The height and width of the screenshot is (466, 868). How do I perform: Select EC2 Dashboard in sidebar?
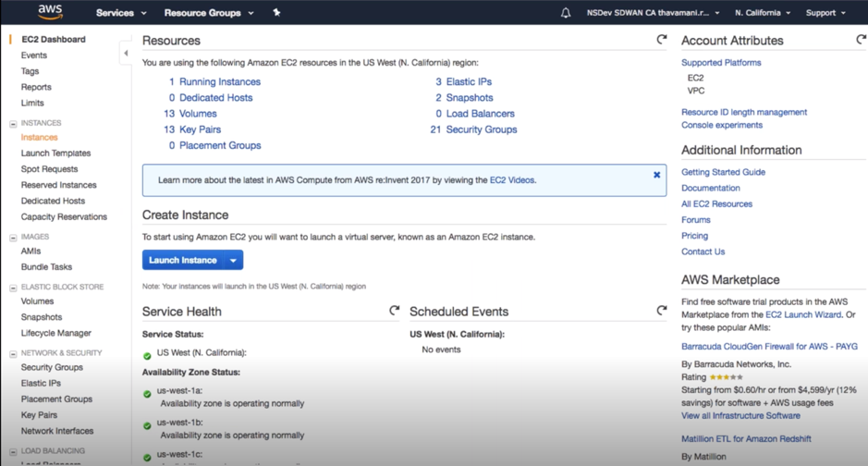click(x=53, y=39)
